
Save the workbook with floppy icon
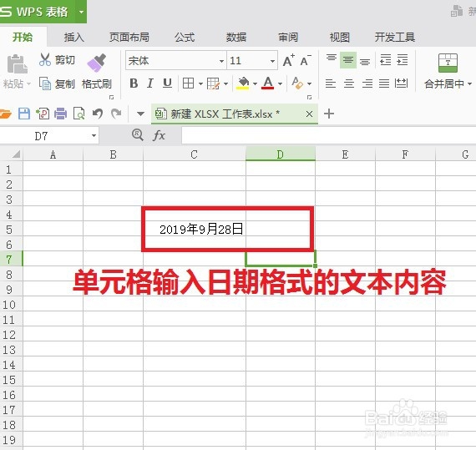[x=24, y=114]
